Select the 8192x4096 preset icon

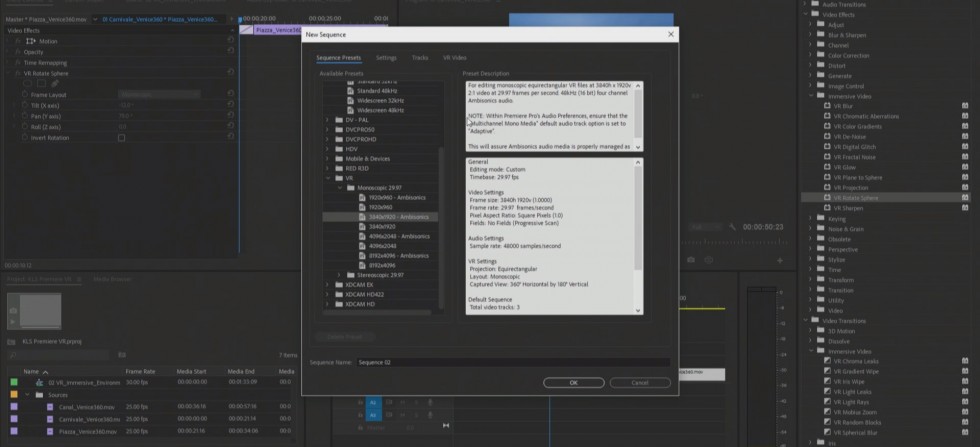coord(363,264)
